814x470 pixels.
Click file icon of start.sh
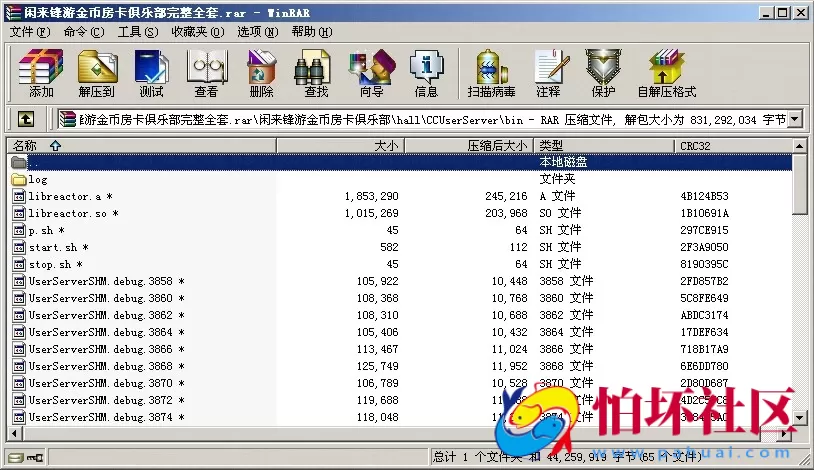pyautogui.click(x=19, y=247)
